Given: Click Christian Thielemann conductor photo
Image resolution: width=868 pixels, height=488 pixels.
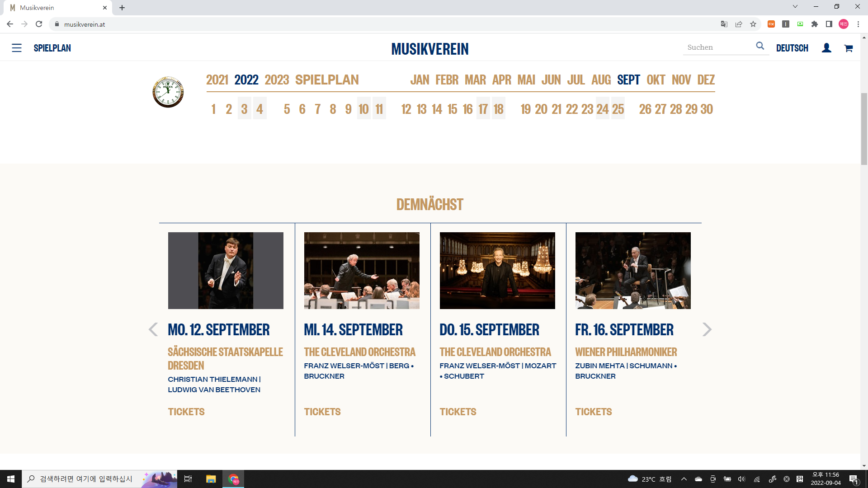Looking at the screenshot, I should (x=226, y=271).
